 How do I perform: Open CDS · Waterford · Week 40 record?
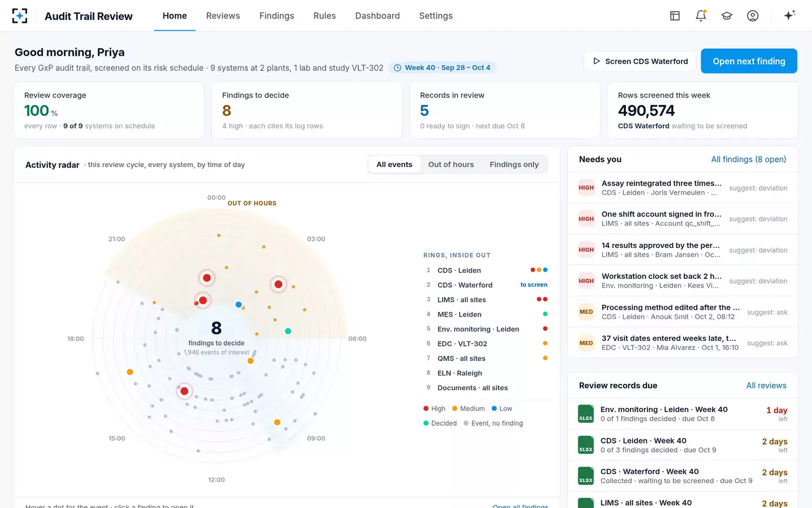click(x=682, y=476)
